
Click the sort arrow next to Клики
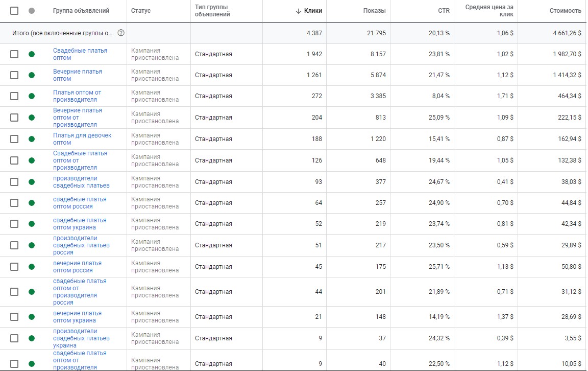point(299,11)
